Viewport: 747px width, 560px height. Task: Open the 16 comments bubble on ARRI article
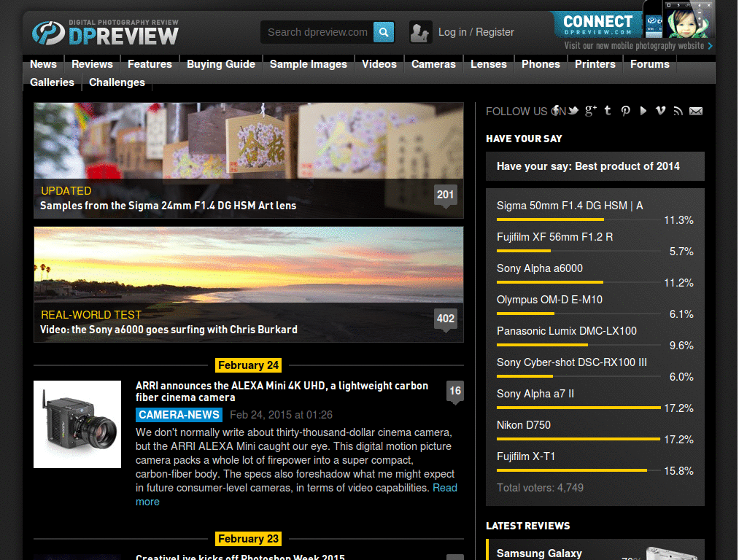tap(455, 392)
